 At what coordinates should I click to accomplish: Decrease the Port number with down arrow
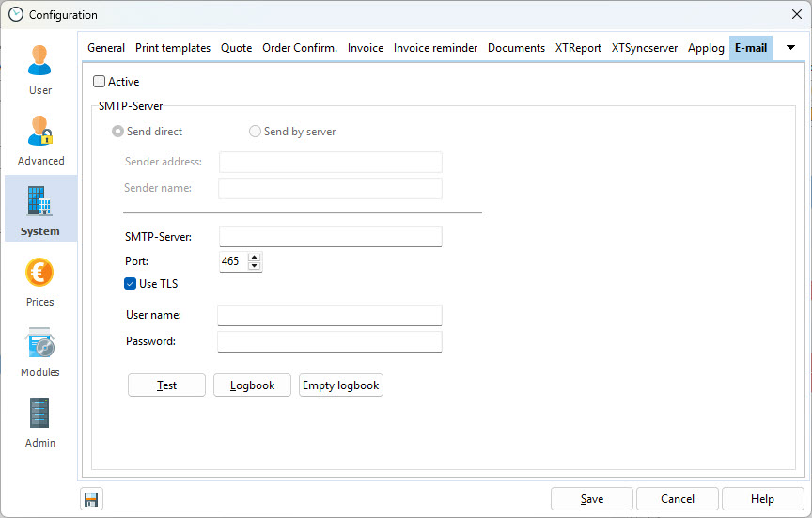click(255, 266)
